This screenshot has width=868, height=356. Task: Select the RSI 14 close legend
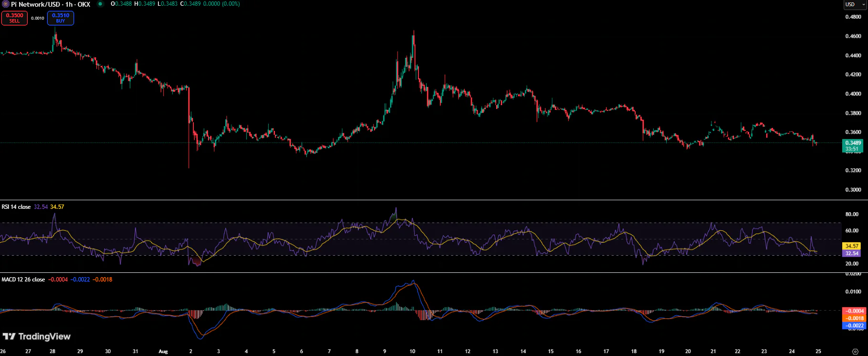(x=16, y=207)
